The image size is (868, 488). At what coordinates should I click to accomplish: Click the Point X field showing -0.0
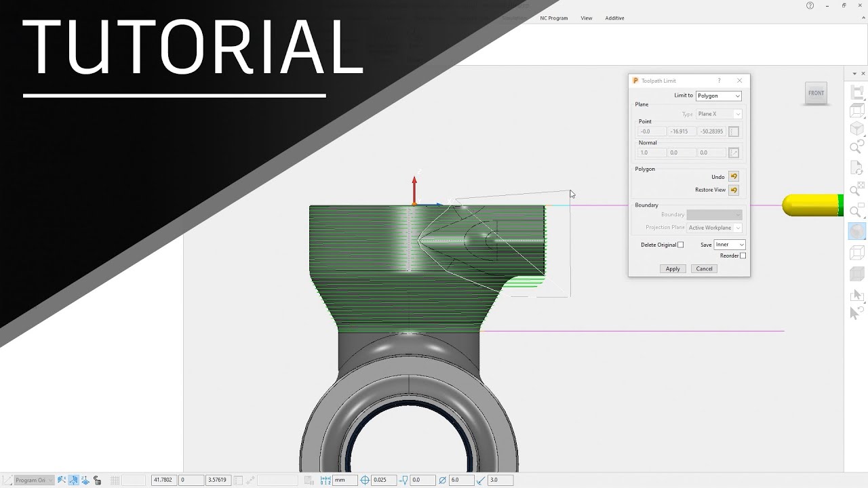pos(652,131)
